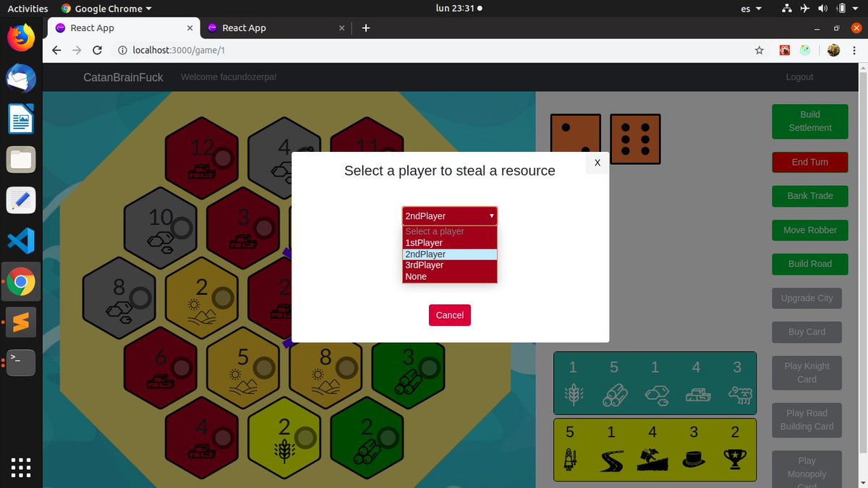
Task: Click the Buy Card button
Action: [x=807, y=332]
